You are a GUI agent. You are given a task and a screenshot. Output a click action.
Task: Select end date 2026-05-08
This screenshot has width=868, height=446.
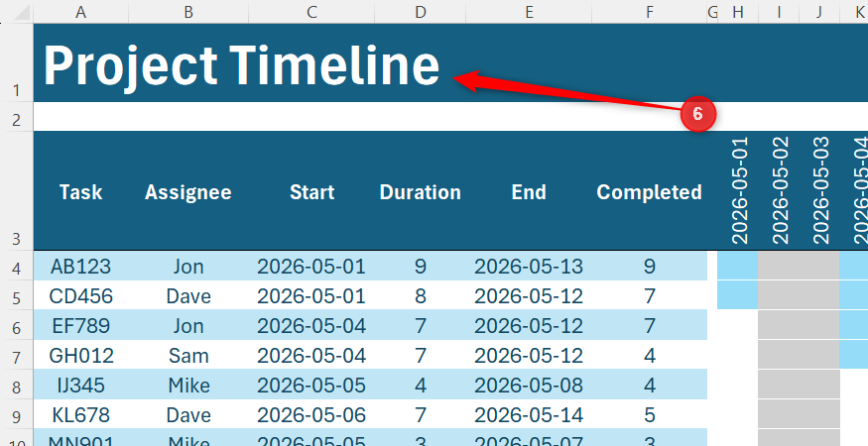529,385
